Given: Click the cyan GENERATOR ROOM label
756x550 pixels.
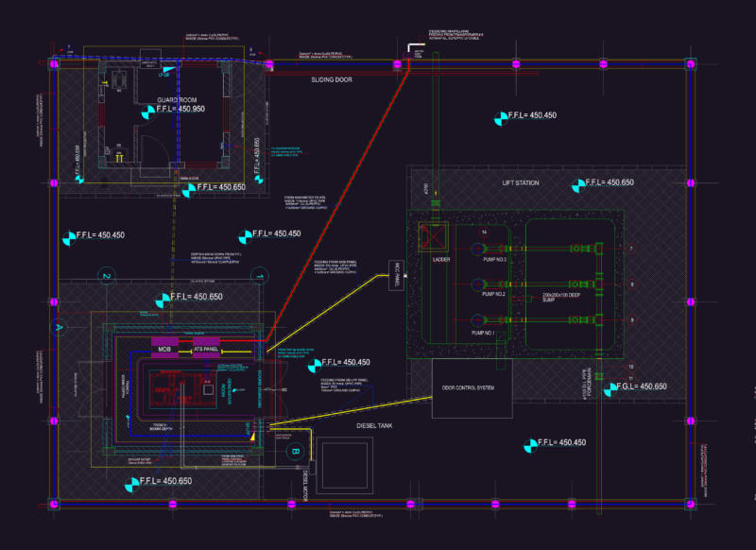Looking at the screenshot, I should click(x=226, y=391).
